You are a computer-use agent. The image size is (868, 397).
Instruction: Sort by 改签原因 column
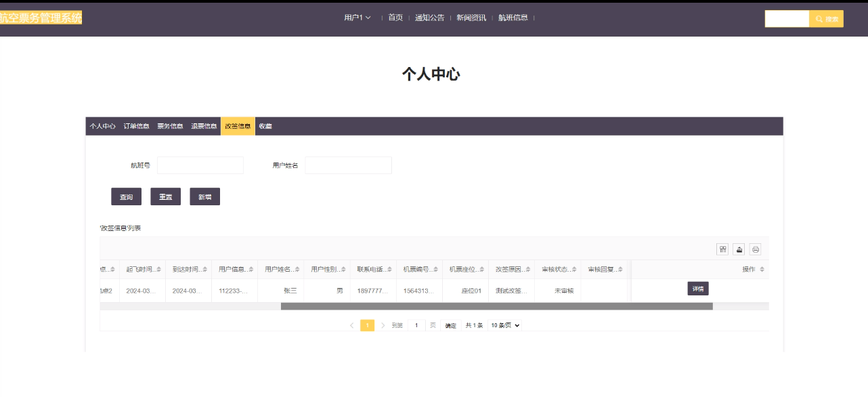pos(529,270)
